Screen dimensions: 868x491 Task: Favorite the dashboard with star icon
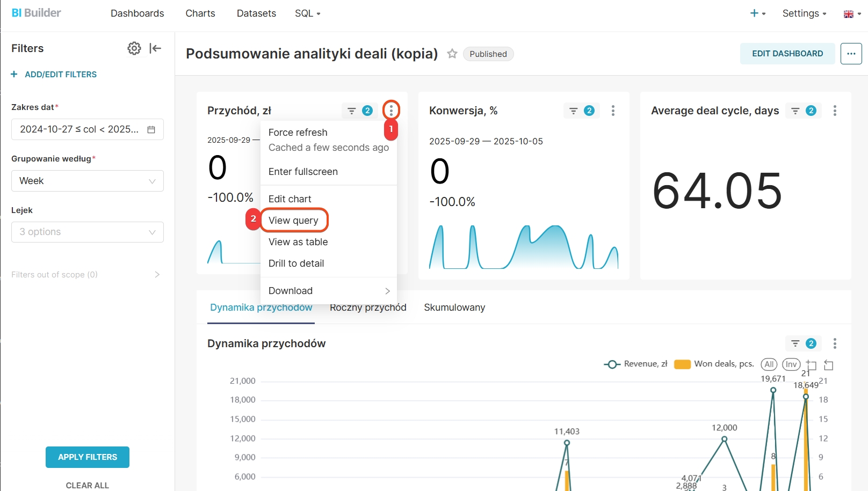pyautogui.click(x=452, y=54)
